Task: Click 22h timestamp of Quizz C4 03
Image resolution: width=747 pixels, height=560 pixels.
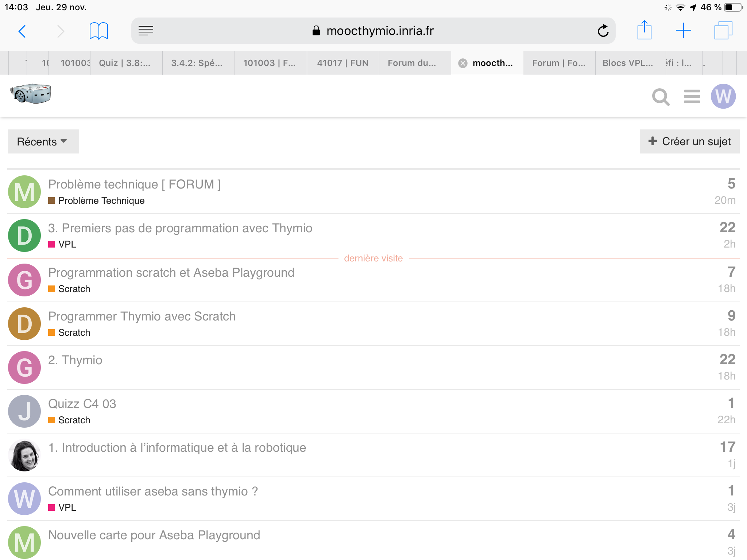Action: pos(727,420)
